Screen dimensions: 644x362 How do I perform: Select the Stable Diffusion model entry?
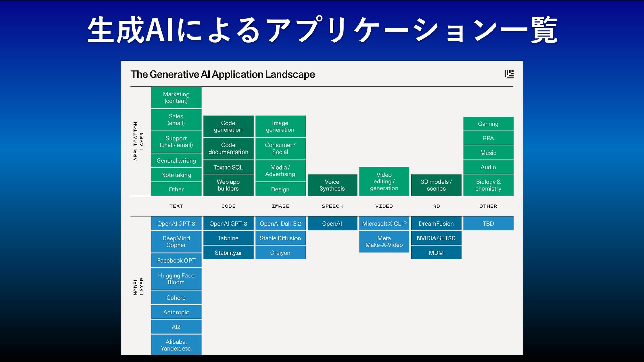point(280,238)
